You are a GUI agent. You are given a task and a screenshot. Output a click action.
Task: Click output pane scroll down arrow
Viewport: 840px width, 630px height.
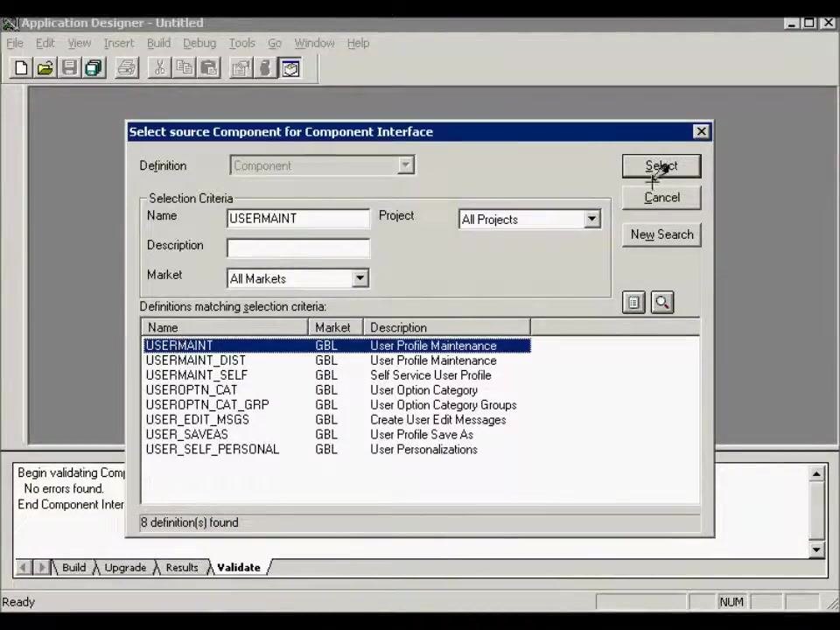click(x=816, y=549)
